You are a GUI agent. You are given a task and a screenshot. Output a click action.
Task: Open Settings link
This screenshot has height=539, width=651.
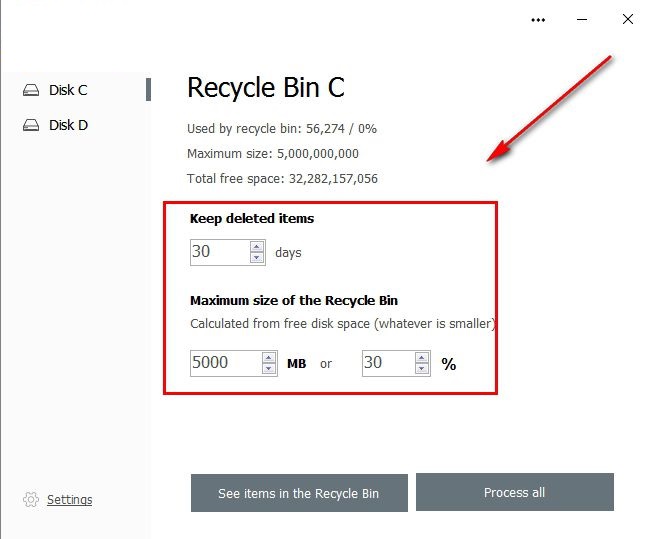coord(69,500)
